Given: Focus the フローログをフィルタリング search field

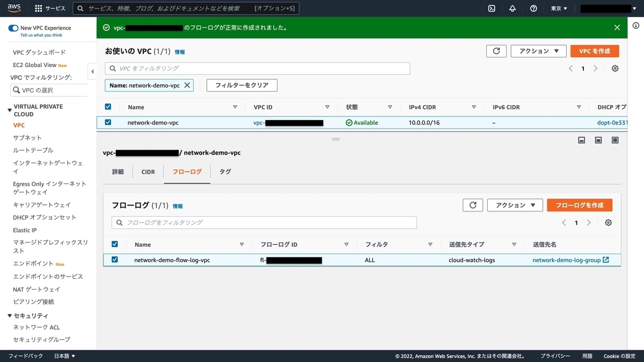Looking at the screenshot, I should [x=264, y=223].
